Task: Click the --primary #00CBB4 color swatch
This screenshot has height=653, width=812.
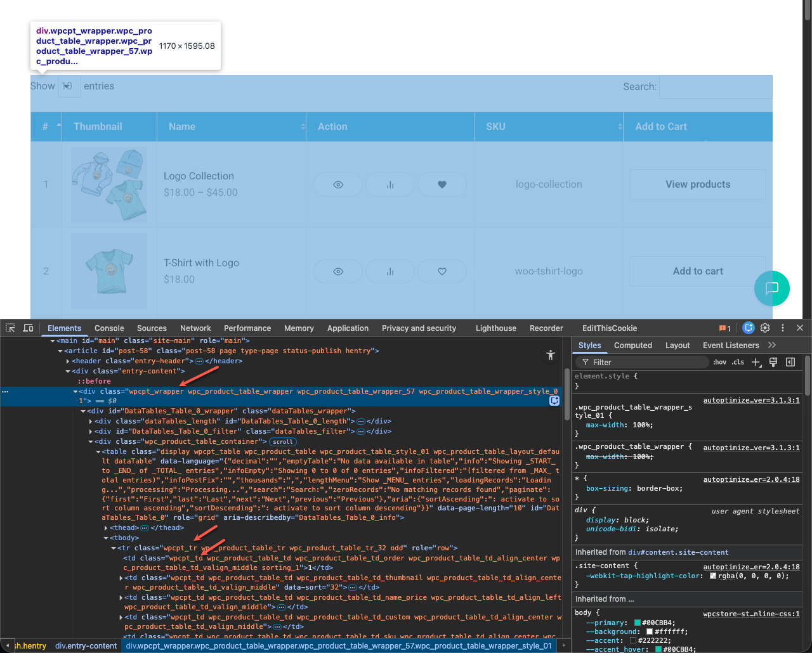Action: click(x=637, y=623)
